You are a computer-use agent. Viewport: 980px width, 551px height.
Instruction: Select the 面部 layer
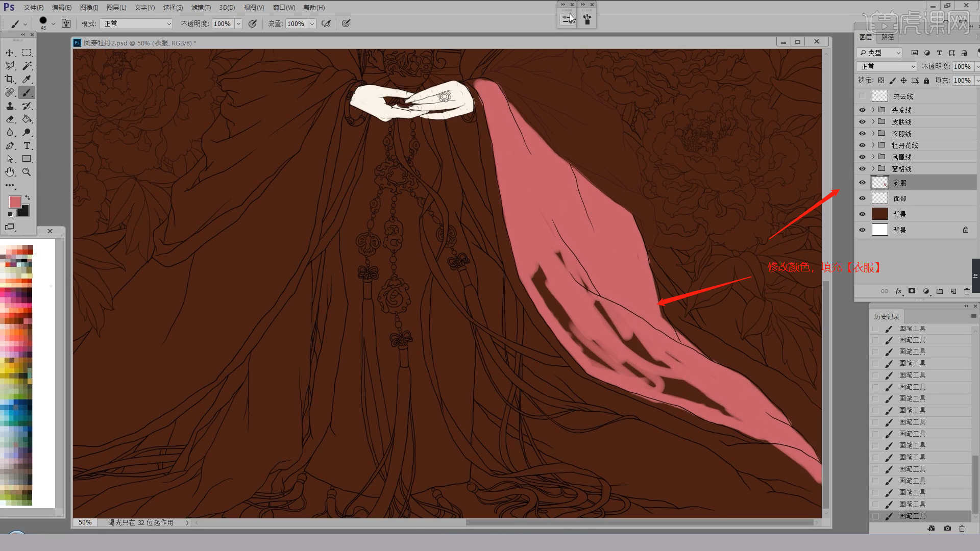916,198
